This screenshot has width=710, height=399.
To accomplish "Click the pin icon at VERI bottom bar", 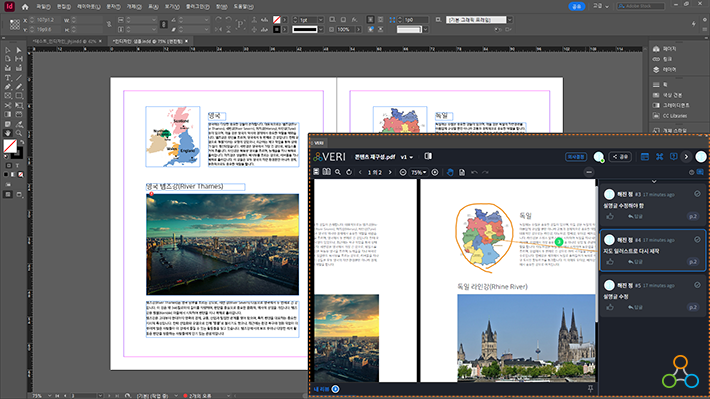I will pos(590,389).
